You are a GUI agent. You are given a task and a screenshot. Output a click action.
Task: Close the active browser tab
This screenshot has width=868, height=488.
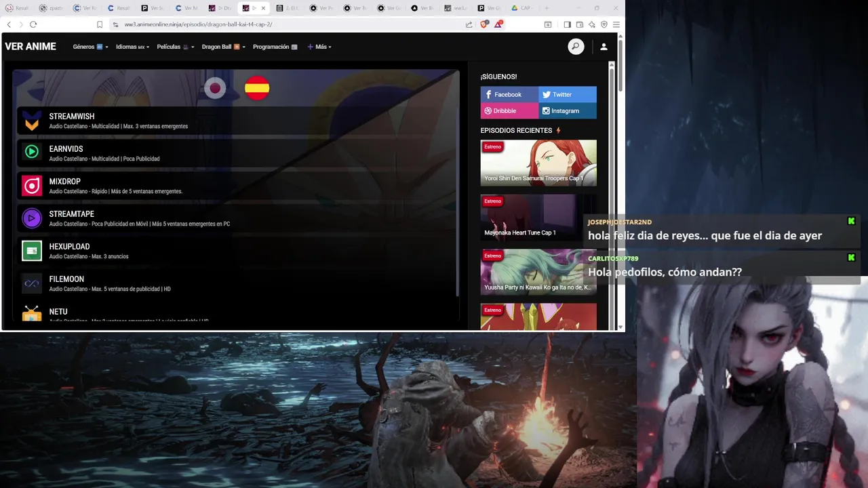263,8
